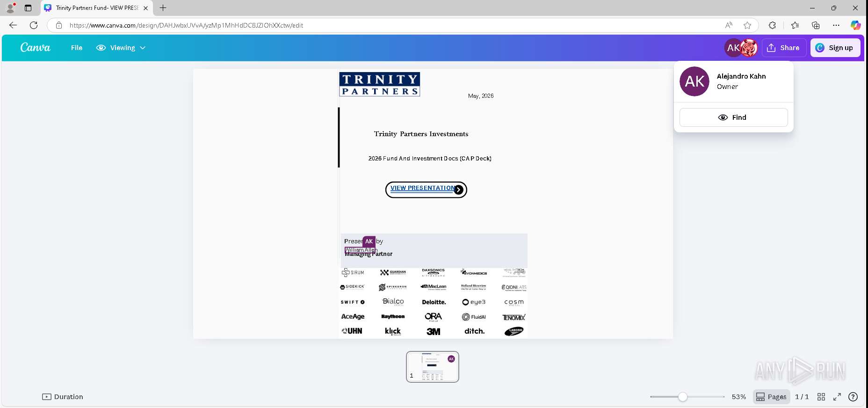
Task: Go back in browser
Action: 13,25
